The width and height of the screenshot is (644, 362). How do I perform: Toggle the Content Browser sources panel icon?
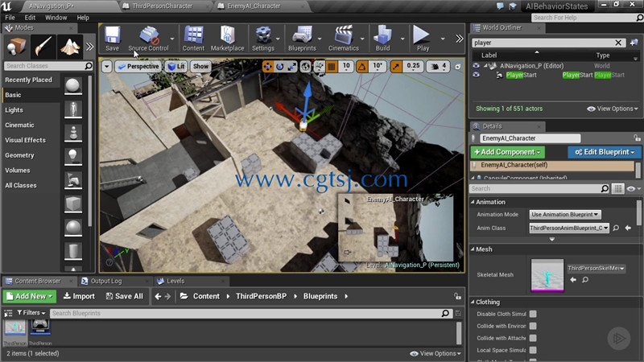click(8, 313)
